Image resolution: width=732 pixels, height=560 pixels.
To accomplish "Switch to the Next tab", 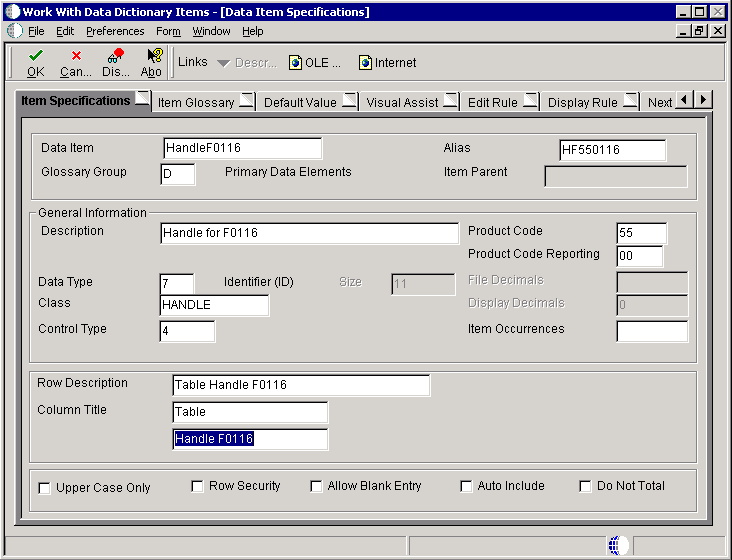I will [x=659, y=102].
